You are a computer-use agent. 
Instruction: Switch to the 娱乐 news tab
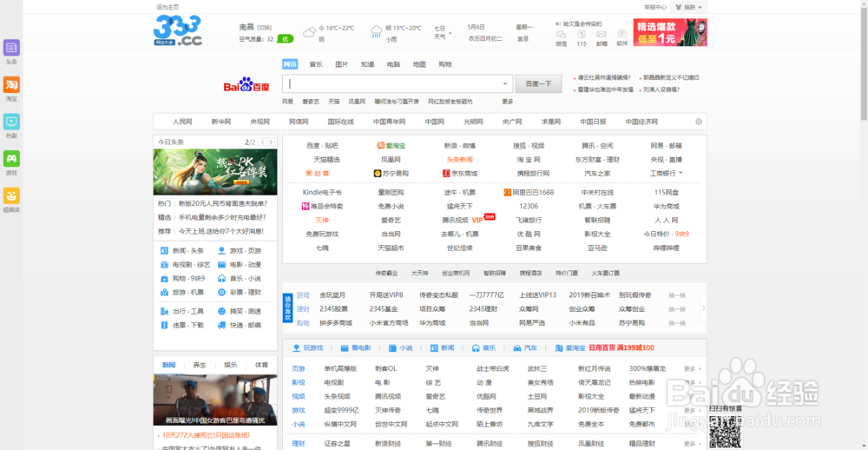(x=230, y=365)
